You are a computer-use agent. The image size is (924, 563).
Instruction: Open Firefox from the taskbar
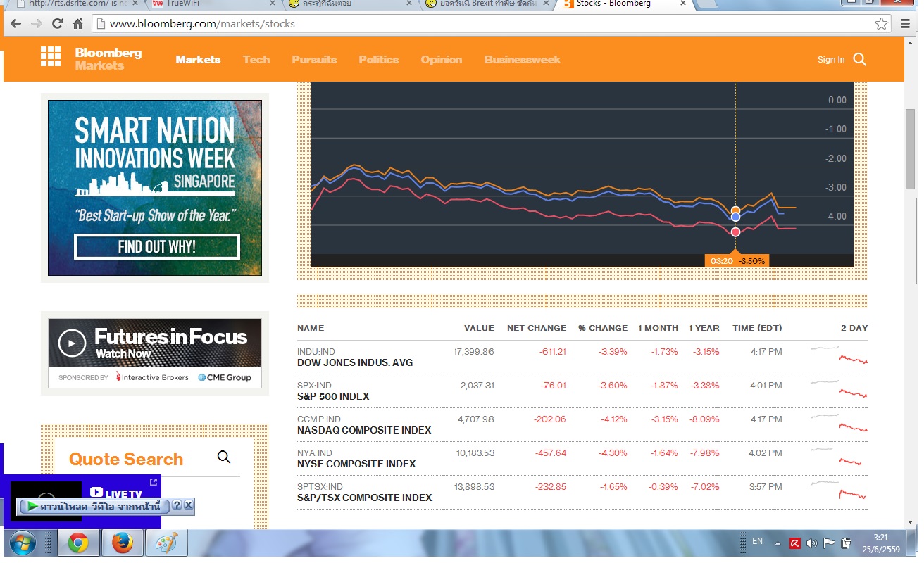tap(123, 543)
